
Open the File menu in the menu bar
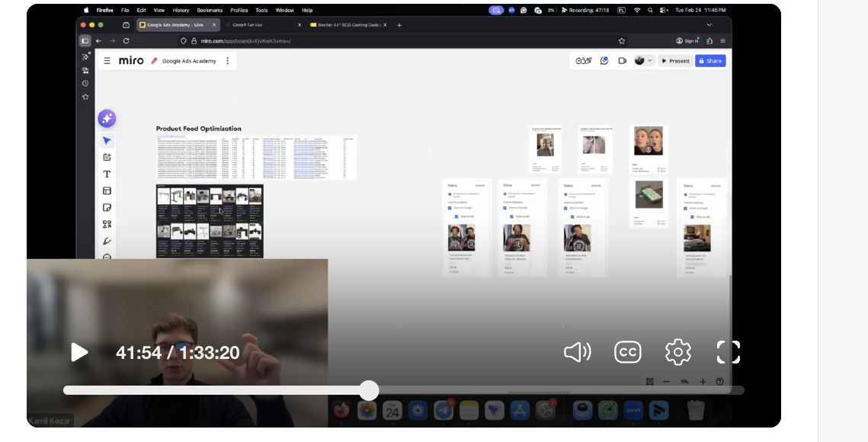click(125, 10)
